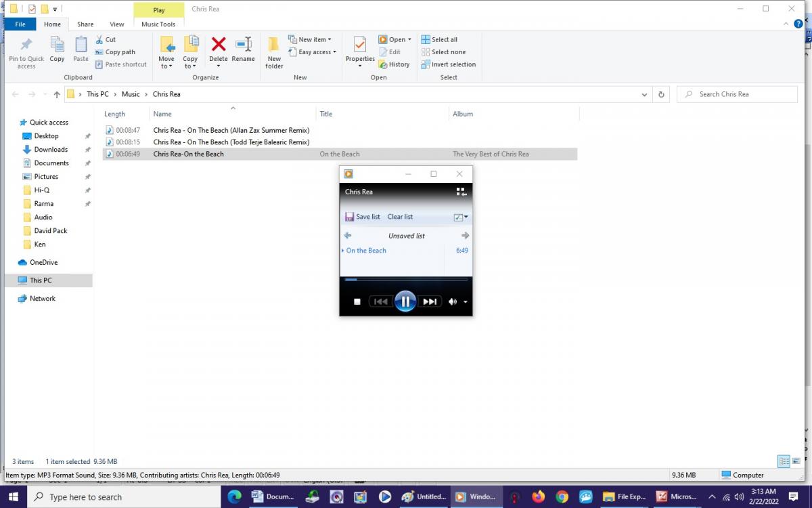The height and width of the screenshot is (508, 812).
Task: Select the Allan Zax Summer Remix file
Action: pyautogui.click(x=231, y=130)
